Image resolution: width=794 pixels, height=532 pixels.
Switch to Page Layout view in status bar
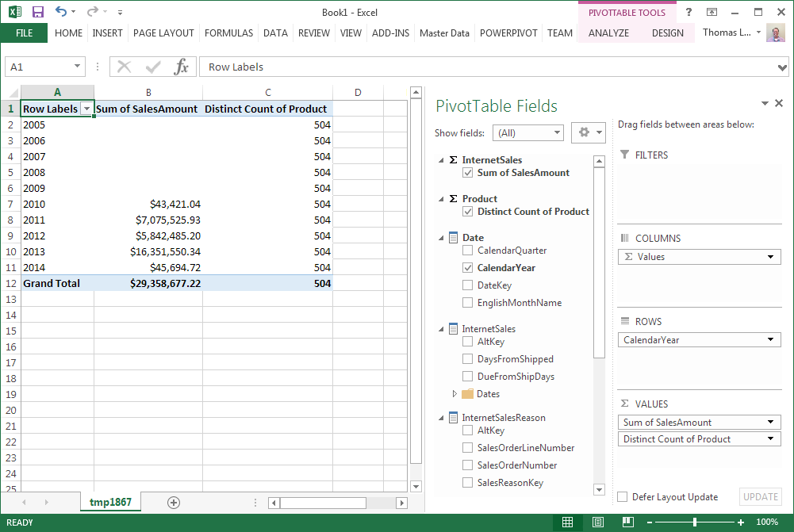tap(595, 522)
